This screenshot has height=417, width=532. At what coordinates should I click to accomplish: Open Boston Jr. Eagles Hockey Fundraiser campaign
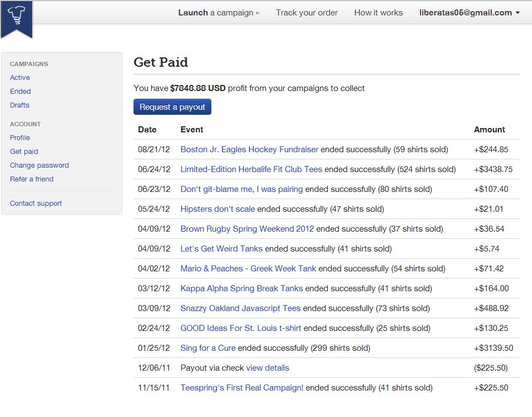tap(249, 149)
